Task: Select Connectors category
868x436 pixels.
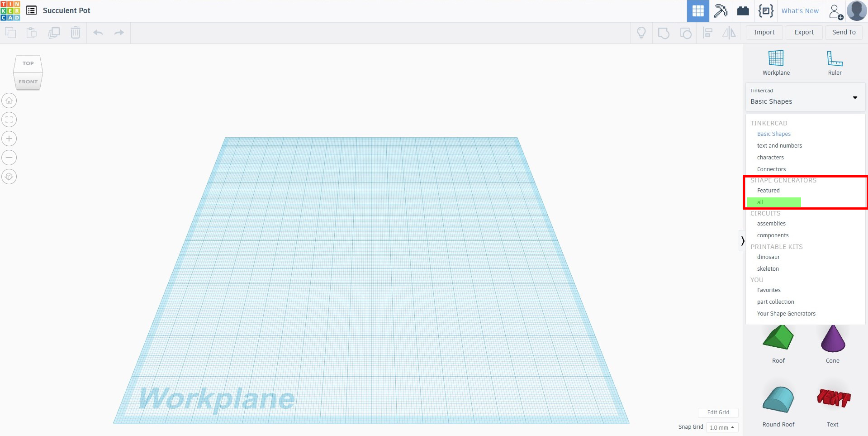Action: tap(771, 169)
